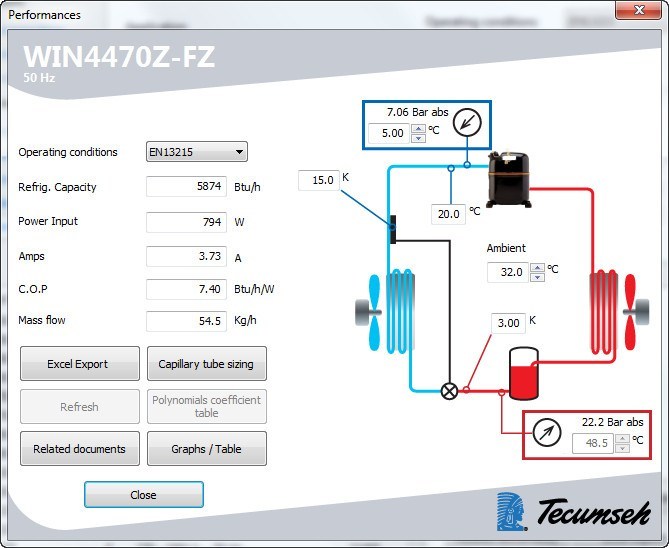The width and height of the screenshot is (669, 548).
Task: Click the Refrig. Capacity field showing 5874
Action: click(186, 187)
